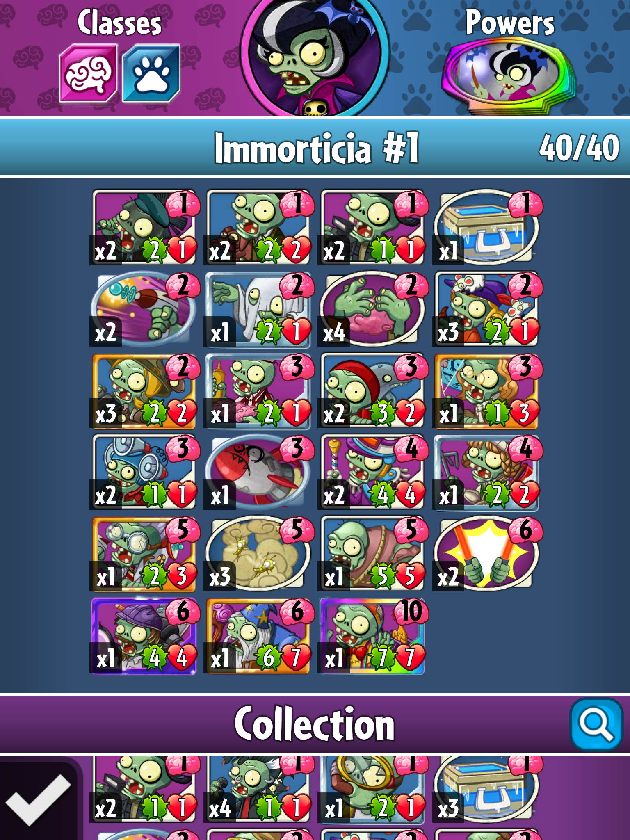Select the 5/5 zombie card costing five
Viewport: 630px width, 840px height.
click(372, 554)
